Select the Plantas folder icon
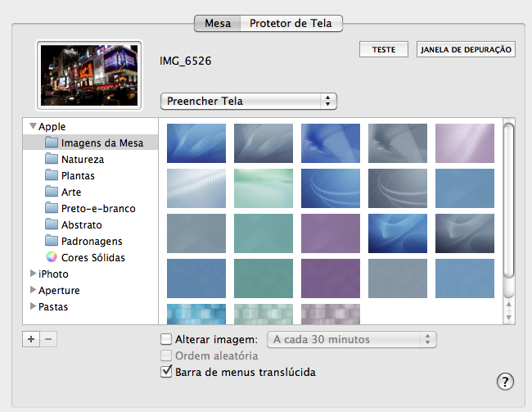 (52, 175)
